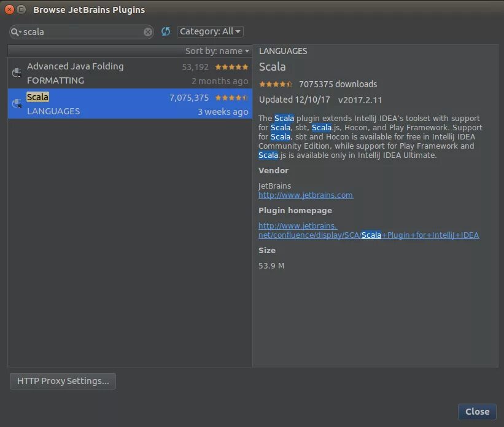Click plugin icon beside Scala list row
Image resolution: width=504 pixels, height=427 pixels.
pyautogui.click(x=17, y=103)
